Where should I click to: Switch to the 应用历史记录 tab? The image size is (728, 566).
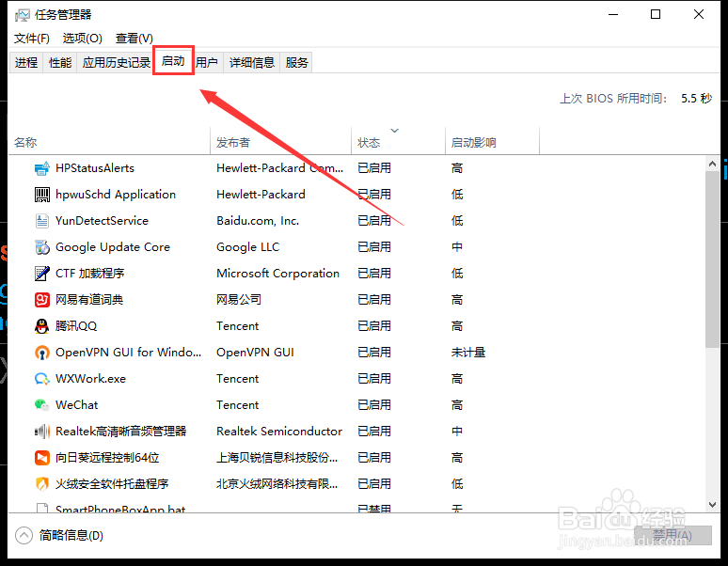(x=116, y=62)
